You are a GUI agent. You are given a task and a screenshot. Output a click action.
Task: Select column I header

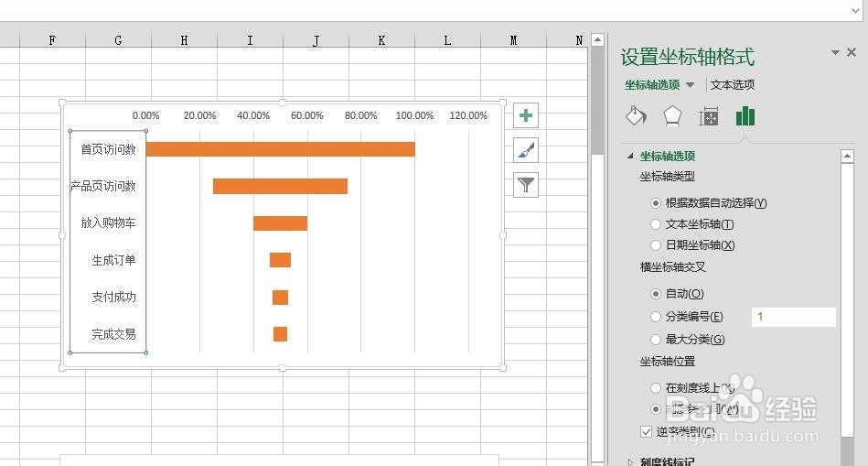click(x=251, y=40)
